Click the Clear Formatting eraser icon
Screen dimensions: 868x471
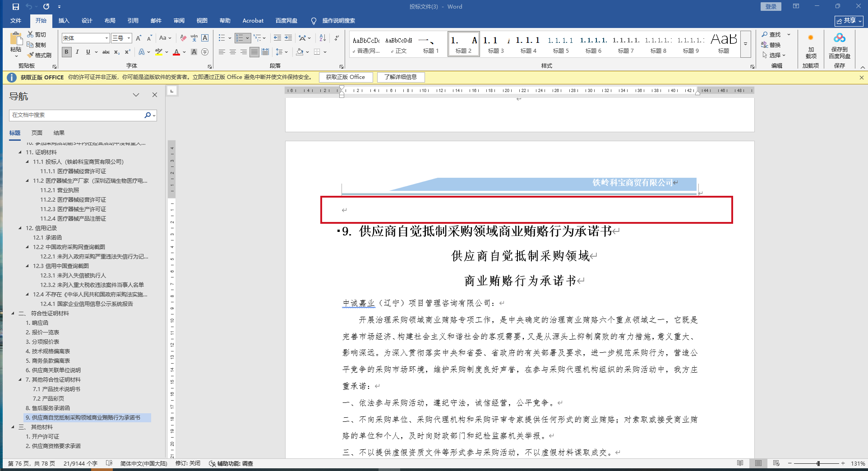pos(183,38)
